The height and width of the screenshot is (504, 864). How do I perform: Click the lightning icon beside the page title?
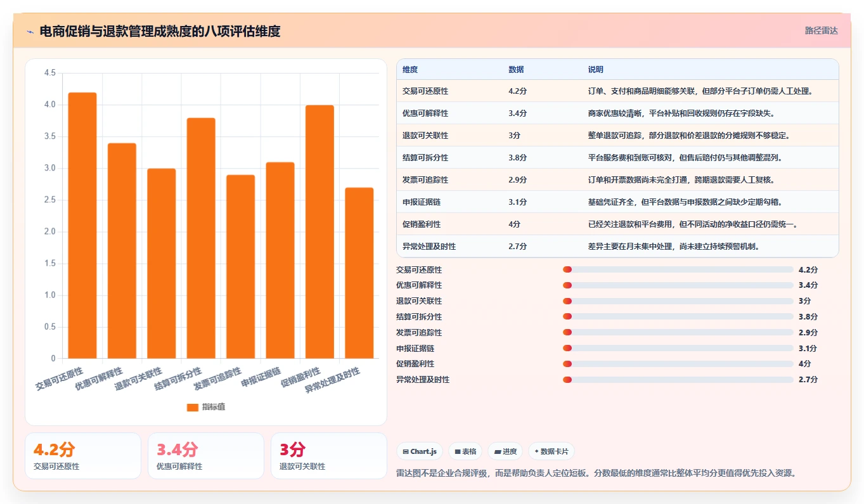point(30,32)
